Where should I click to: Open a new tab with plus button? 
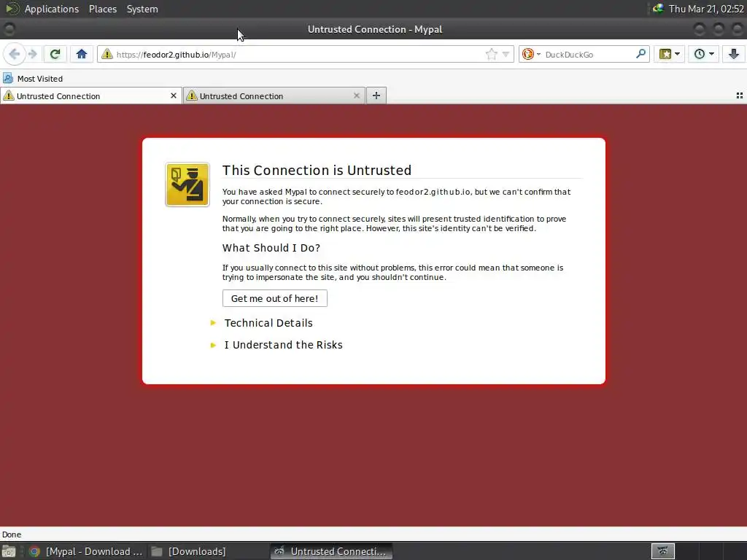pyautogui.click(x=376, y=96)
